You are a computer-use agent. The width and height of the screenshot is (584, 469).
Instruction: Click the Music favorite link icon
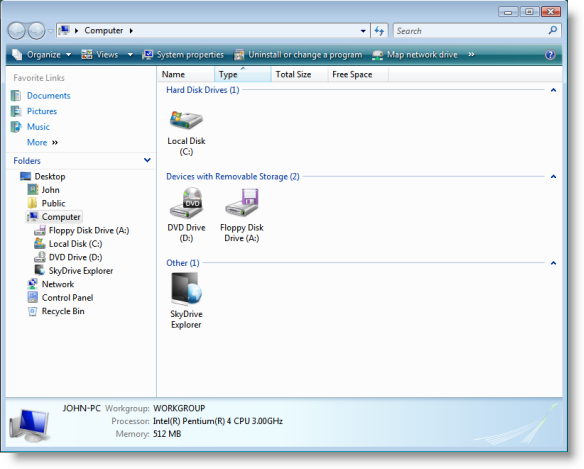pyautogui.click(x=16, y=127)
